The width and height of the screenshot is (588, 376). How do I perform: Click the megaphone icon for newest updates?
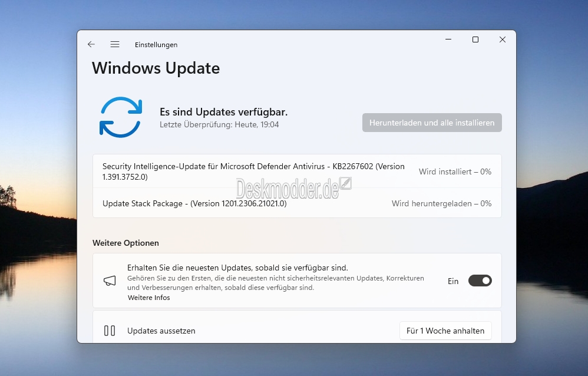tap(110, 281)
